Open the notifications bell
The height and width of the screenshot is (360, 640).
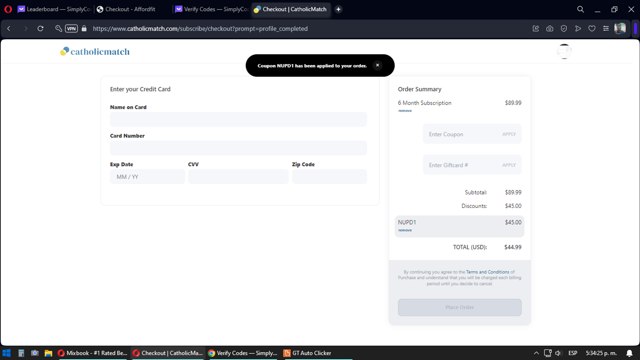pyautogui.click(x=629, y=353)
